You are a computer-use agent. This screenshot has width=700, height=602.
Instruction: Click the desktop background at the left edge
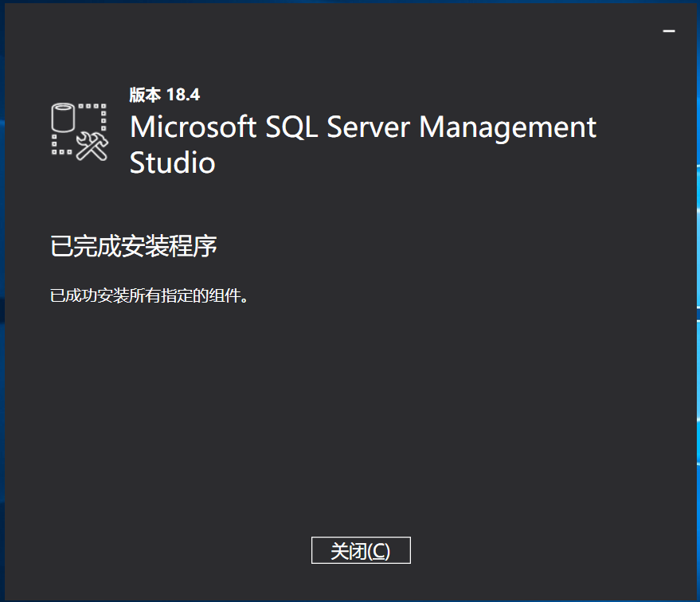(4, 319)
